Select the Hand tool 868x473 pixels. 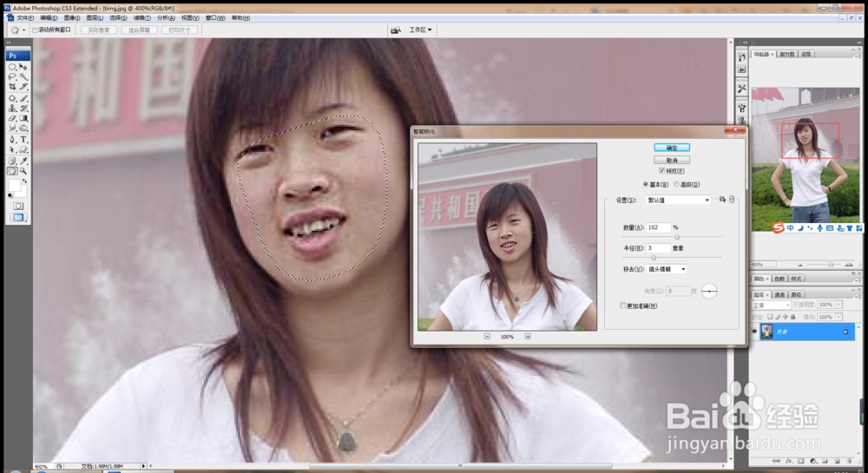pos(12,171)
